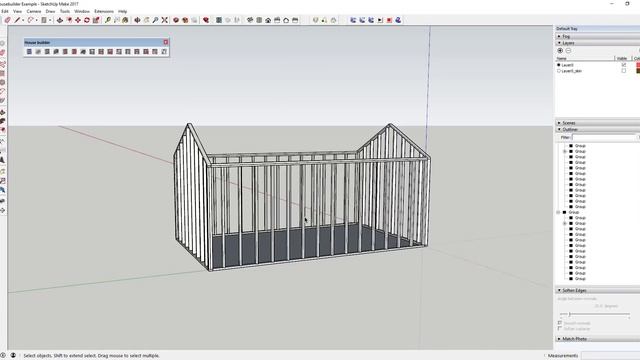Click the last House builder toolbar icon
The width and height of the screenshot is (640, 360).
[164, 52]
